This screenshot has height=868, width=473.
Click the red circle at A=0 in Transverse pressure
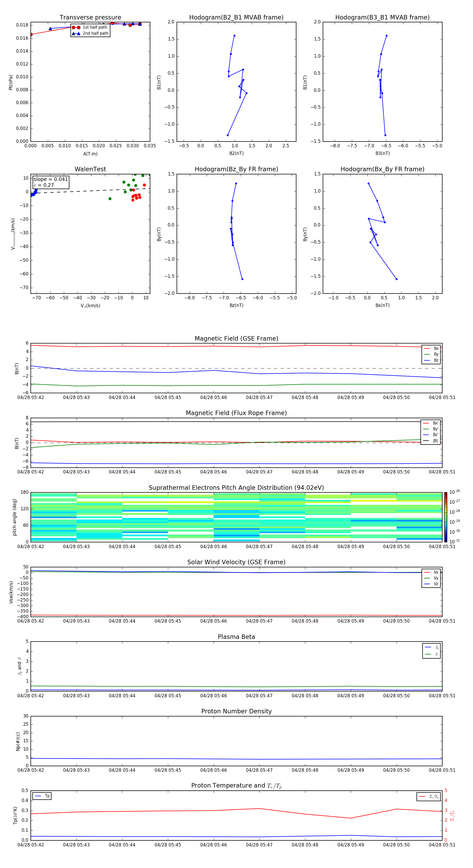click(31, 35)
